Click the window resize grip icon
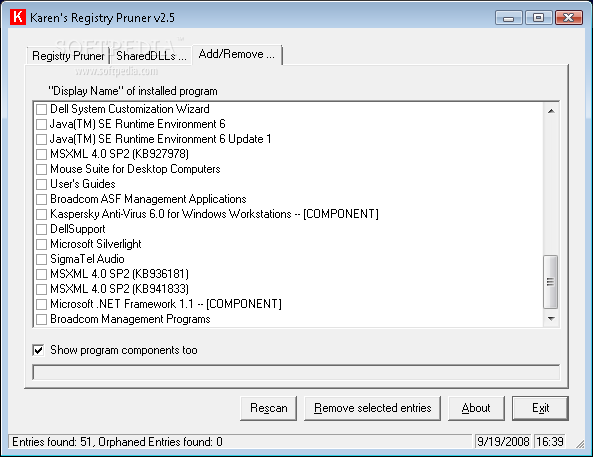The width and height of the screenshot is (593, 457). point(580,445)
